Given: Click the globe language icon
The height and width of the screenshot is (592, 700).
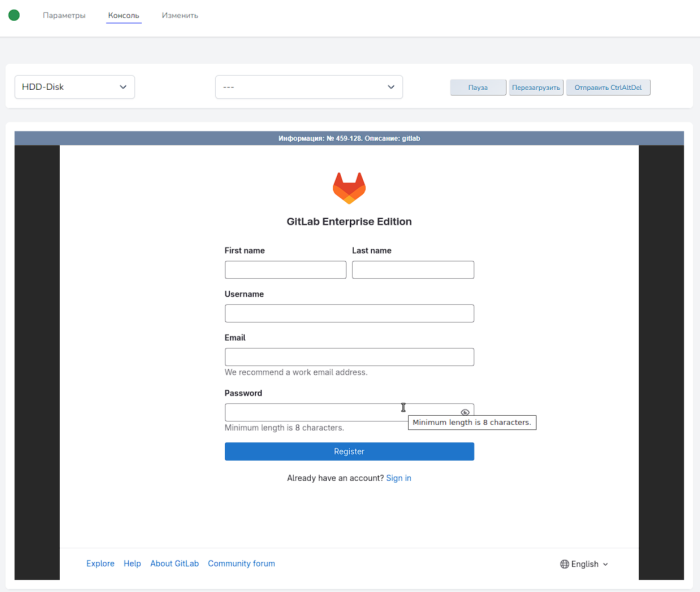Looking at the screenshot, I should click(x=565, y=564).
